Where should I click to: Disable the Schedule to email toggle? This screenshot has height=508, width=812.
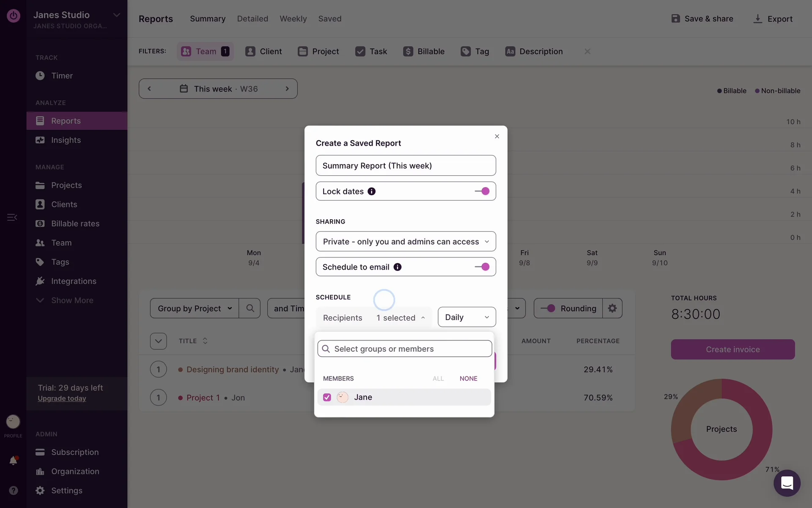click(x=482, y=267)
